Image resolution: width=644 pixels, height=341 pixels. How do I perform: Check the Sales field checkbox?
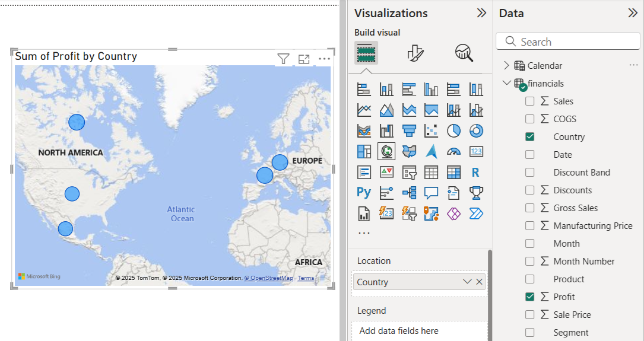point(530,101)
